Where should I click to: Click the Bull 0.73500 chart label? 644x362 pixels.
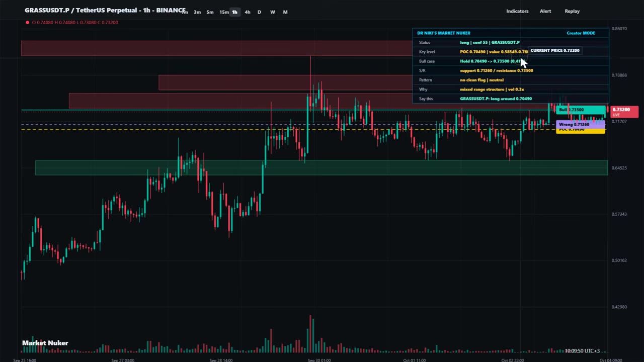(581, 110)
